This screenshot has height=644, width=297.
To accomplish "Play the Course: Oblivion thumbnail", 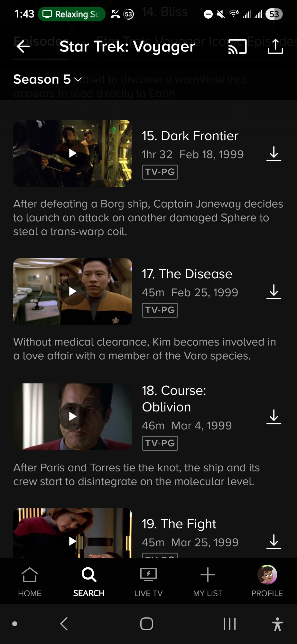I will pos(73,416).
